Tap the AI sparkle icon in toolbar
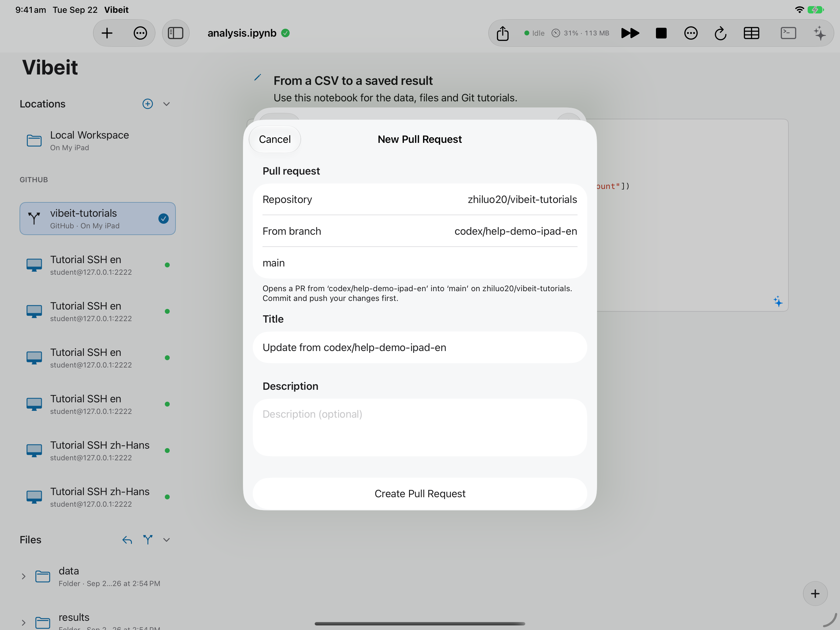Viewport: 840px width, 630px height. click(820, 33)
